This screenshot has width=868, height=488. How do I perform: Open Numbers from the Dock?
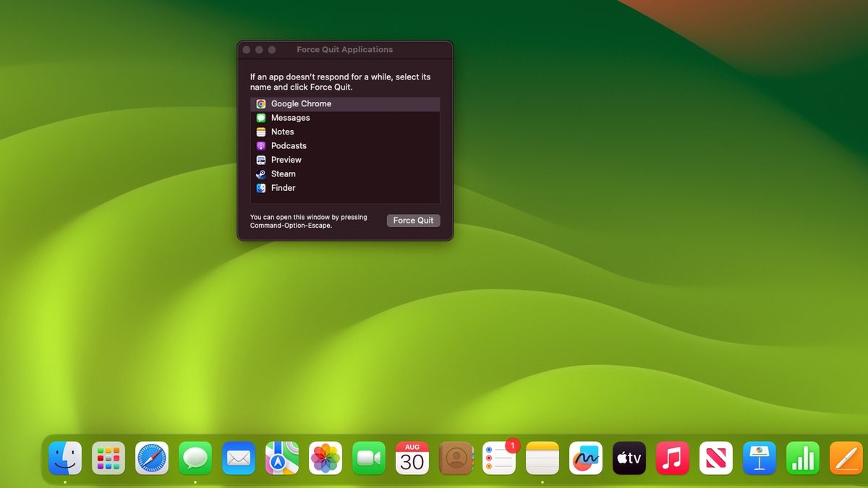point(803,458)
